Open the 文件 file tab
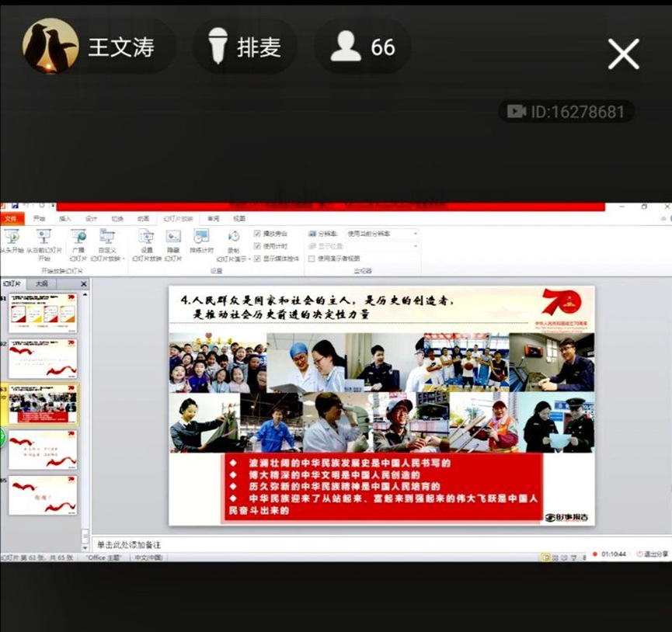 (x=12, y=219)
